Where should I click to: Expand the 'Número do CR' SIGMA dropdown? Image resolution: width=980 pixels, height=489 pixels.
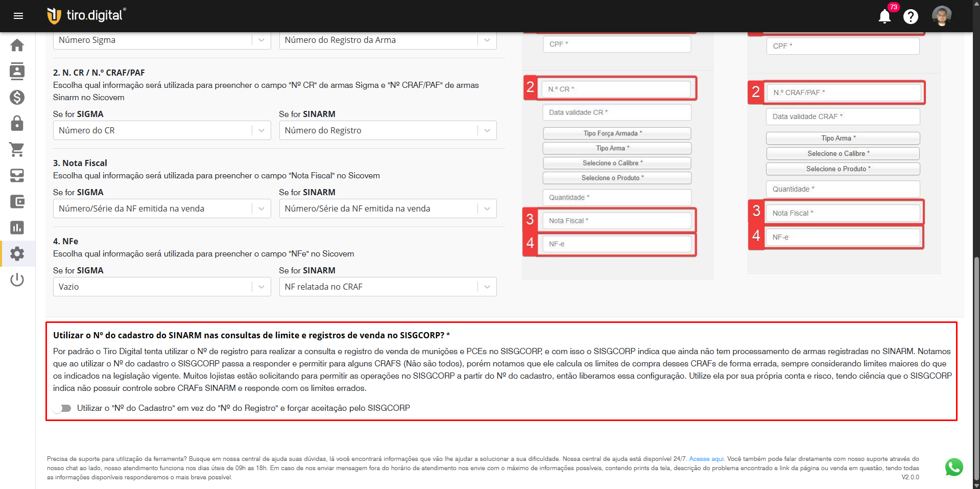161,130
